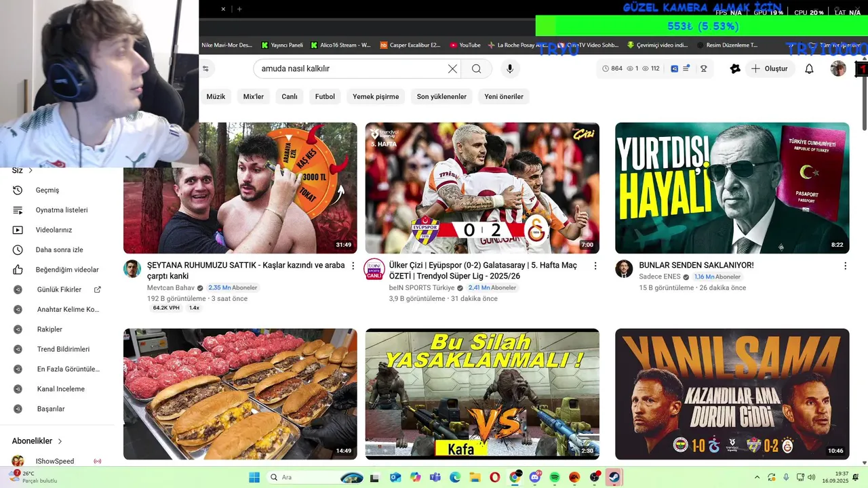Viewport: 868px width, 488px height.
Task: Open Kanal İnceleme in the sidebar
Action: pyautogui.click(x=61, y=389)
